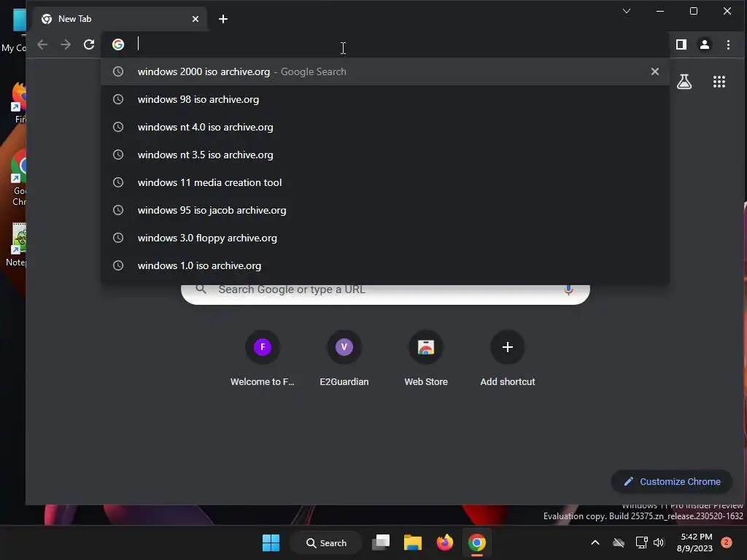
Task: Select suggestion windows 11 media creation tool
Action: click(385, 182)
